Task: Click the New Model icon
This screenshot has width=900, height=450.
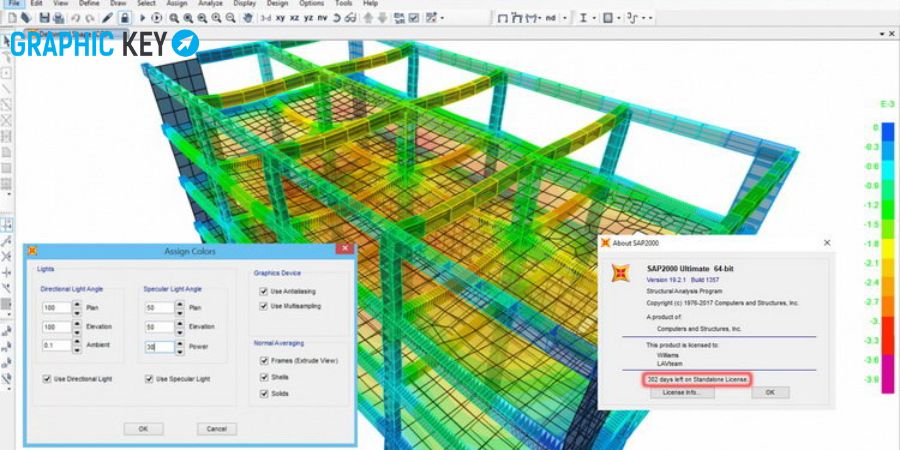Action: (12, 18)
